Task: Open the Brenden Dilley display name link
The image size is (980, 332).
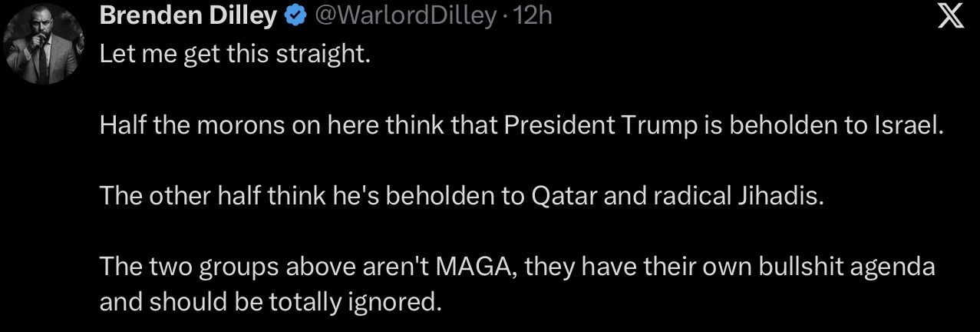Action: [x=188, y=16]
